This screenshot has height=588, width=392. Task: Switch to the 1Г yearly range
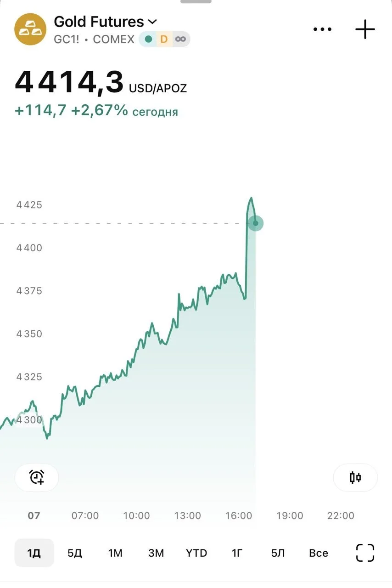pyautogui.click(x=237, y=553)
